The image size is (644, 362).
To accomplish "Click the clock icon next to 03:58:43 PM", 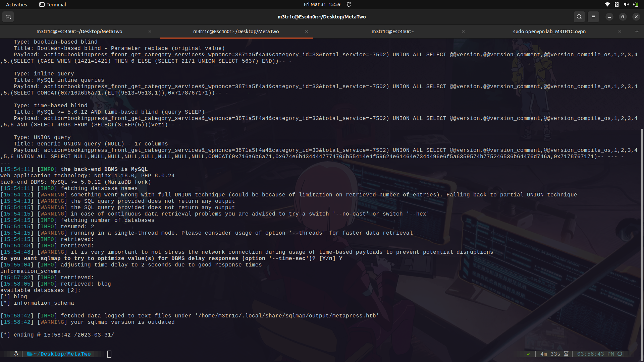I will [x=620, y=354].
